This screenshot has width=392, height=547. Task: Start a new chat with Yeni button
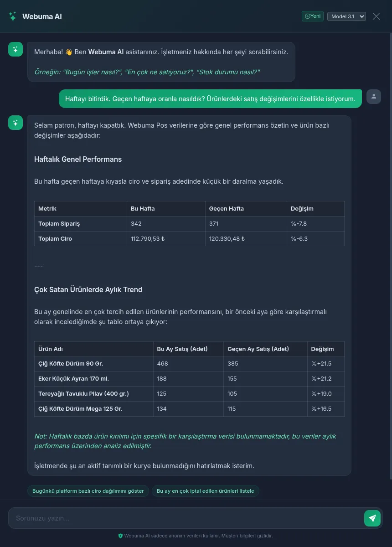pyautogui.click(x=313, y=16)
